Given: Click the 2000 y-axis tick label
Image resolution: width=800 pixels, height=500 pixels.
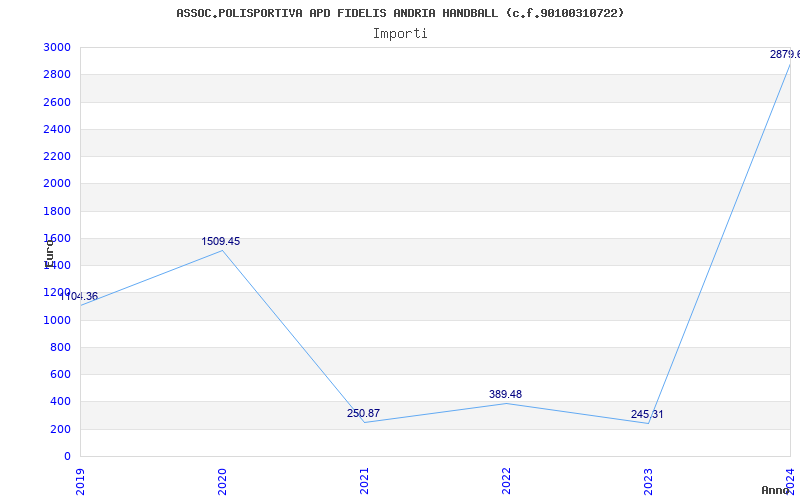Looking at the screenshot, I should click(57, 184).
